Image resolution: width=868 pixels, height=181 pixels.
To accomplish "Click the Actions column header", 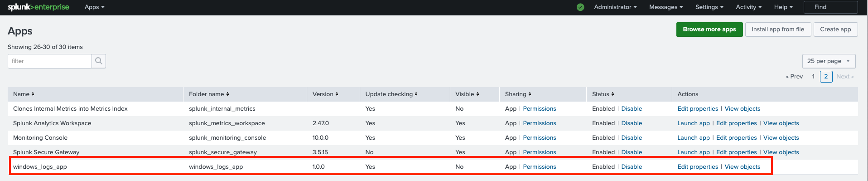I will pyautogui.click(x=688, y=94).
